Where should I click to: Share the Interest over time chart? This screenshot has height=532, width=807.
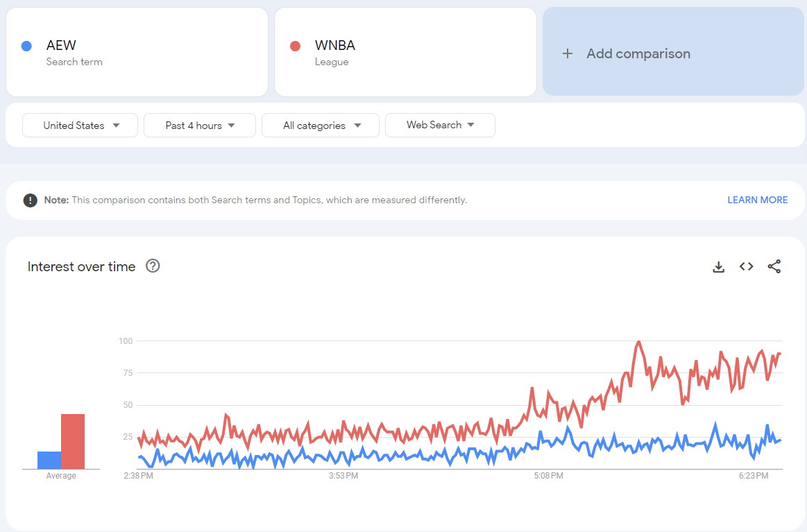pos(774,266)
